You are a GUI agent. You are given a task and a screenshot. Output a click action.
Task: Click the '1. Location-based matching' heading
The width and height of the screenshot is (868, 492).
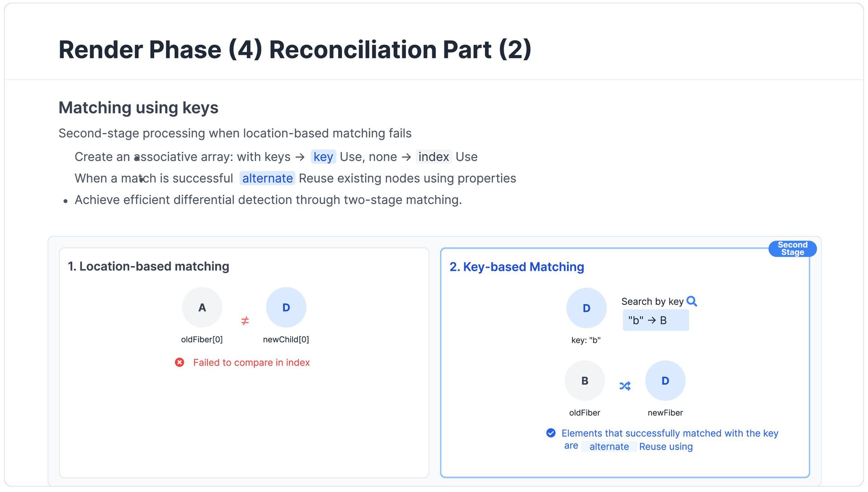click(x=148, y=266)
